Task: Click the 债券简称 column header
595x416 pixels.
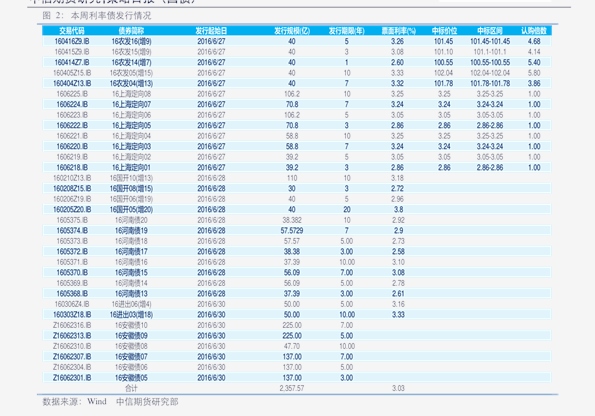Action: tap(131, 31)
